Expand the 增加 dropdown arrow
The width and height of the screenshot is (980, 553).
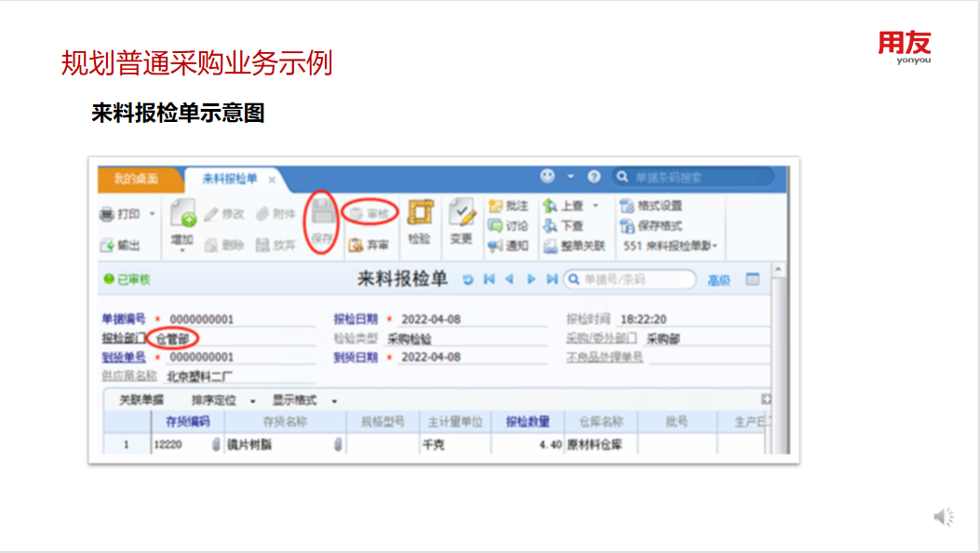point(182,250)
